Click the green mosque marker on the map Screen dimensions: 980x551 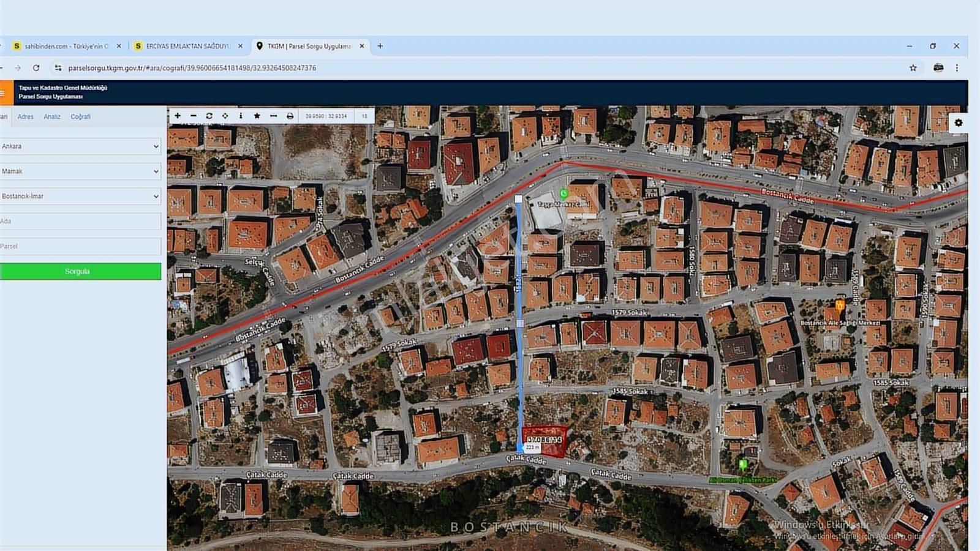[563, 193]
